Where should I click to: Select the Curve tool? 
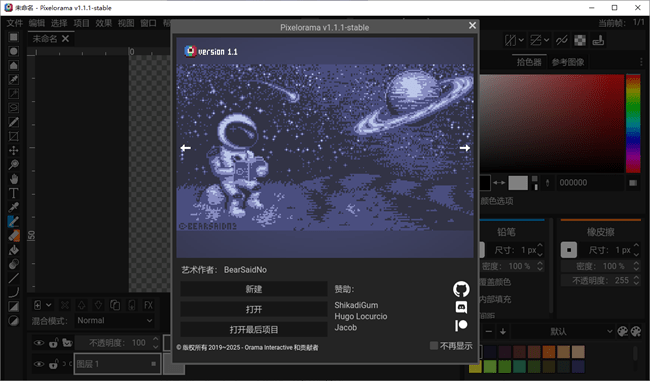click(13, 292)
